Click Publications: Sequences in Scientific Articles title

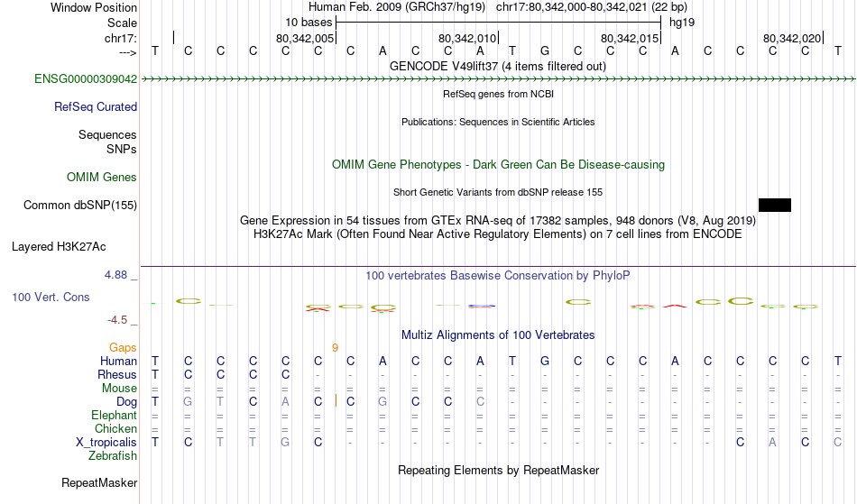click(498, 122)
